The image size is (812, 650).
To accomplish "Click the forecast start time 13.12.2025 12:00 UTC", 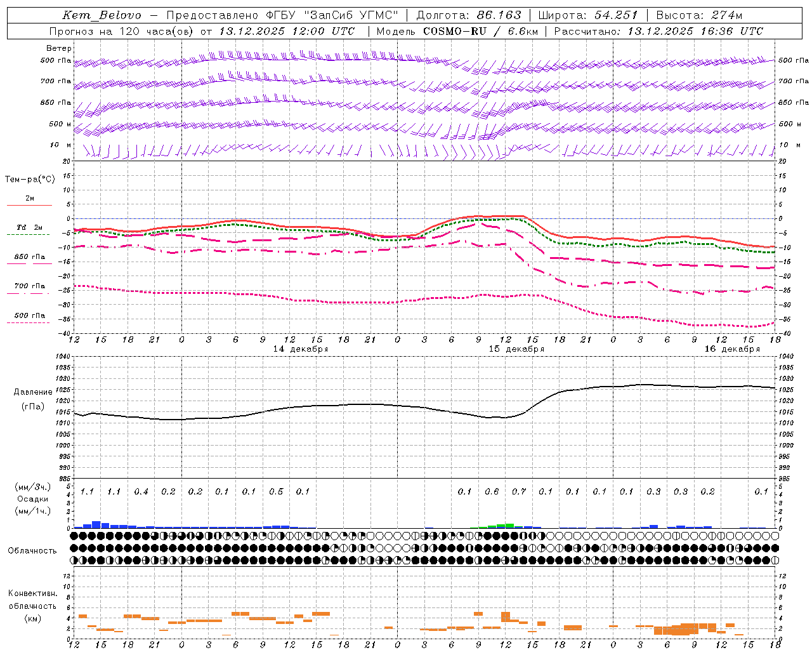I will tap(287, 31).
